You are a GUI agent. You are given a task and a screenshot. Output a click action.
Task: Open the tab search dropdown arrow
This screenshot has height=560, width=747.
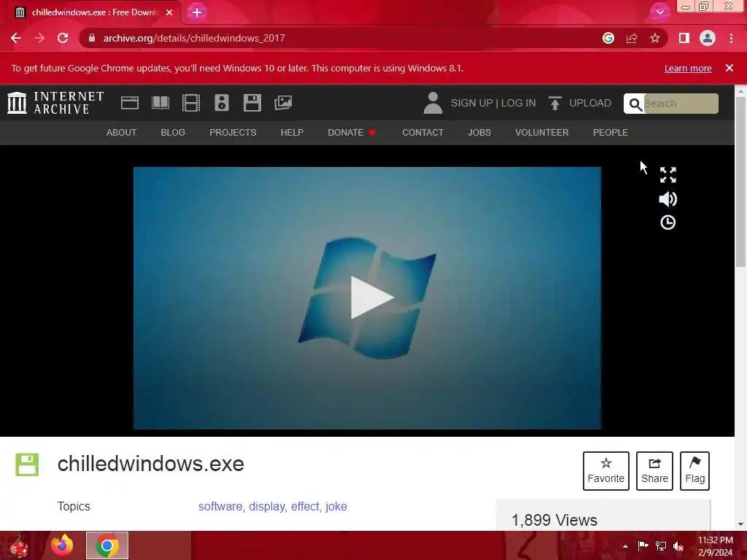[x=659, y=12]
